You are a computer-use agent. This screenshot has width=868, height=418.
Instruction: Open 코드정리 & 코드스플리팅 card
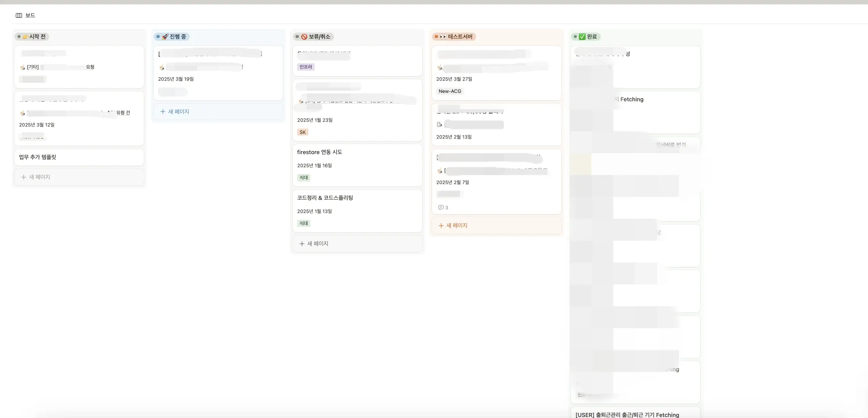(x=325, y=198)
